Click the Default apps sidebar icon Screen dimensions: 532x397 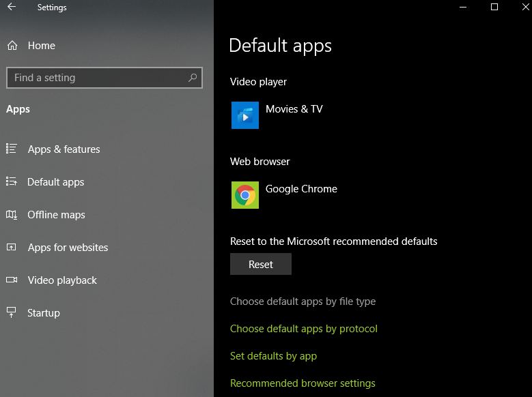click(x=11, y=181)
